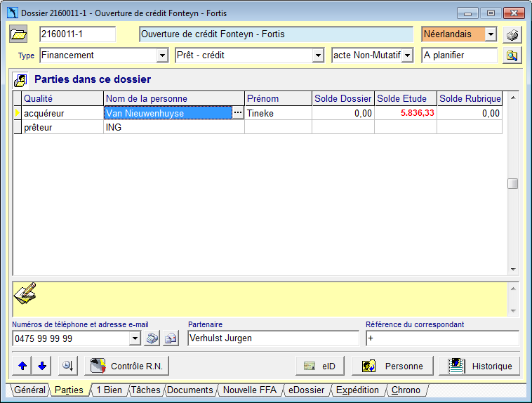Click the Référence du correspondant field

pos(442,338)
